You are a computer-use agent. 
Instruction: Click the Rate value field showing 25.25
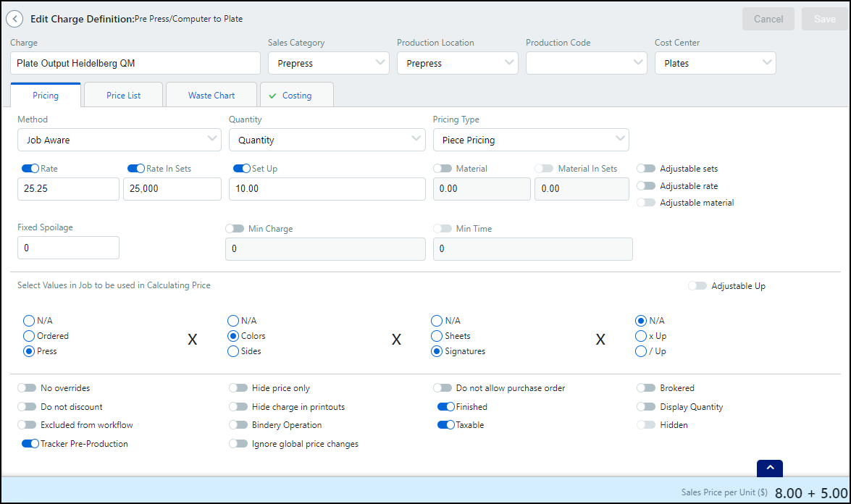coord(68,189)
